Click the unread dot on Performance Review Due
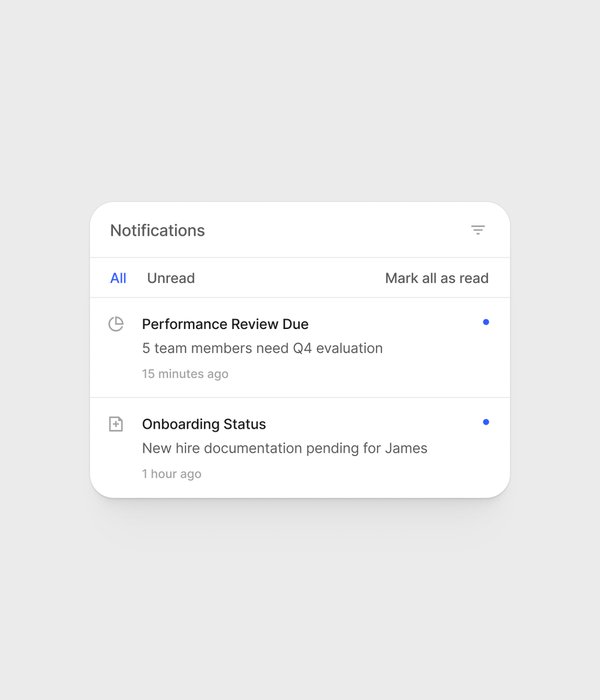600x700 pixels. tap(486, 322)
